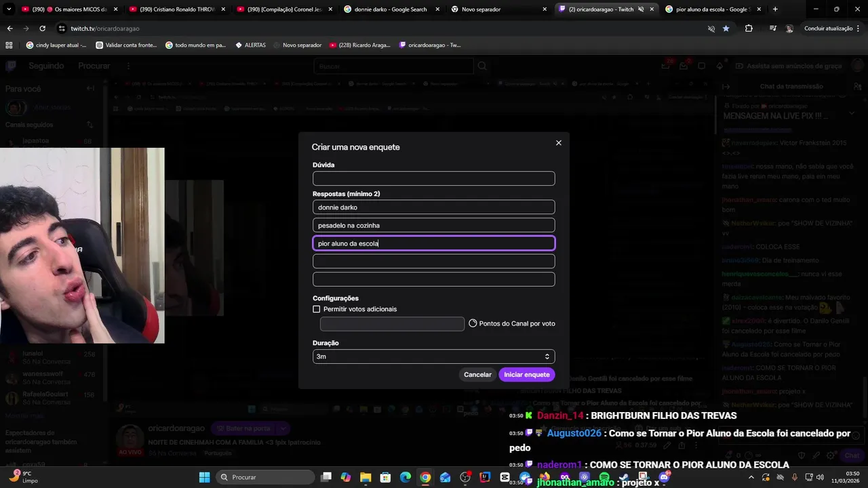Open a new browser tab with plus
Screen dimensions: 868x488
(775, 9)
